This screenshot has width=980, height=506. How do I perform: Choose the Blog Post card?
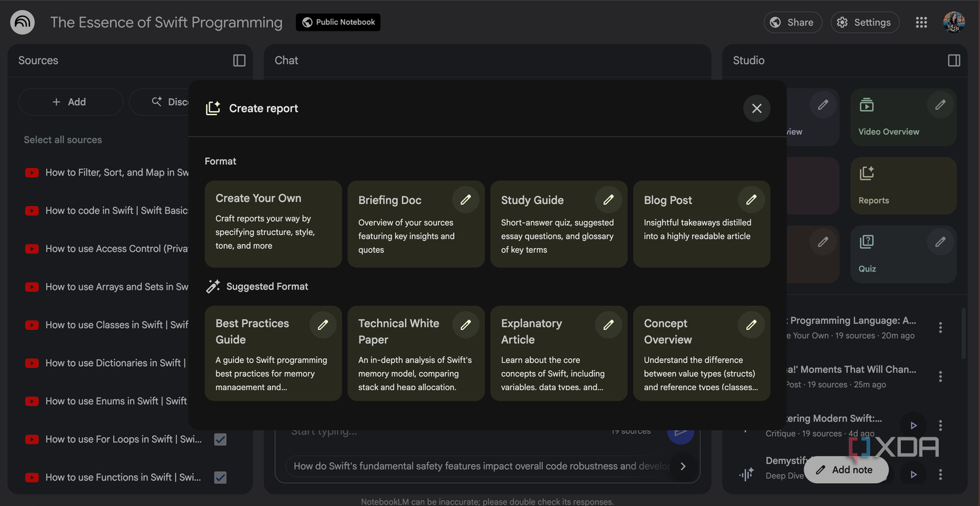(x=702, y=224)
